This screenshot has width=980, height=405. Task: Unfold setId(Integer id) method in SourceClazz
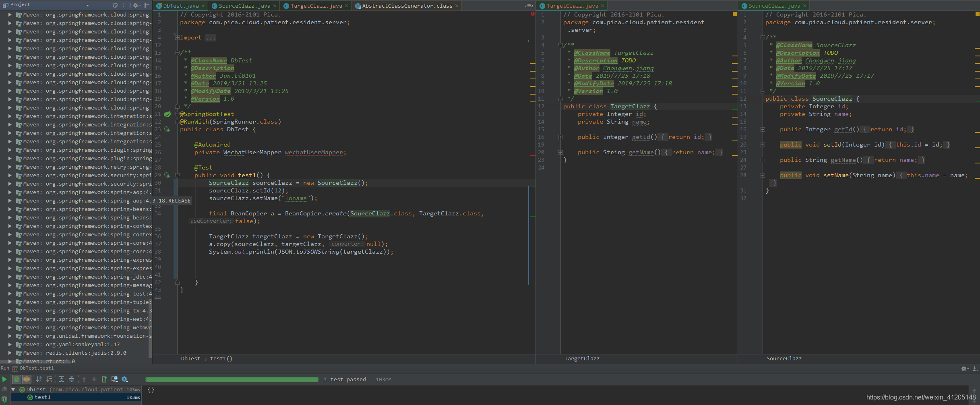tap(763, 145)
